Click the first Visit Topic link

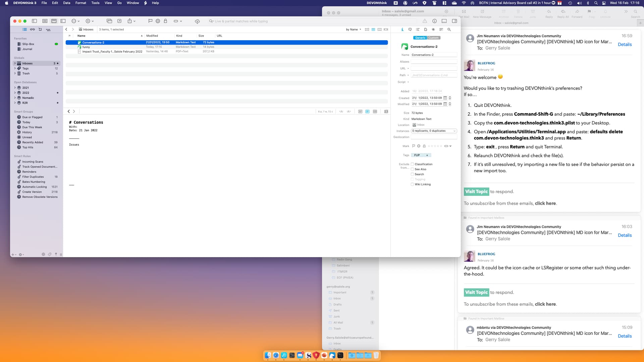[476, 191]
